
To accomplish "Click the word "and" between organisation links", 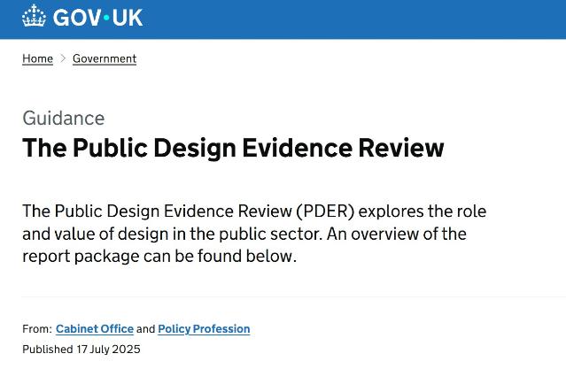I will coord(145,329).
